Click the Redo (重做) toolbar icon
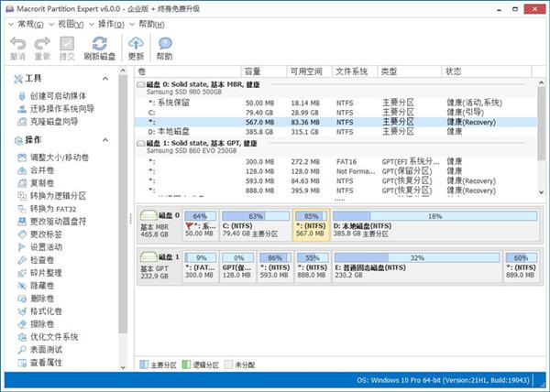 click(x=42, y=44)
